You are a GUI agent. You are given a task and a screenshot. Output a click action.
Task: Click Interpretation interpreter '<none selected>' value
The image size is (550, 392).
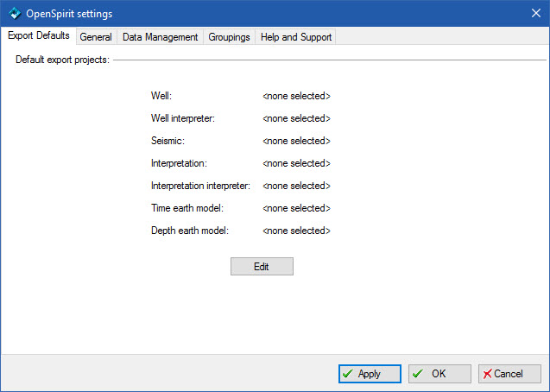pos(296,186)
